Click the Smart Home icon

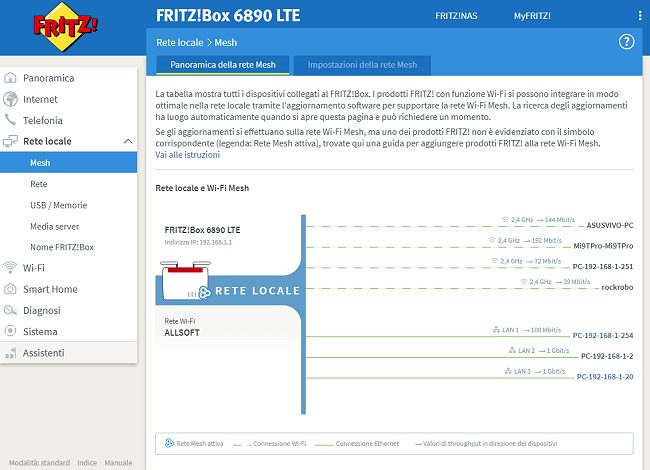[10, 289]
